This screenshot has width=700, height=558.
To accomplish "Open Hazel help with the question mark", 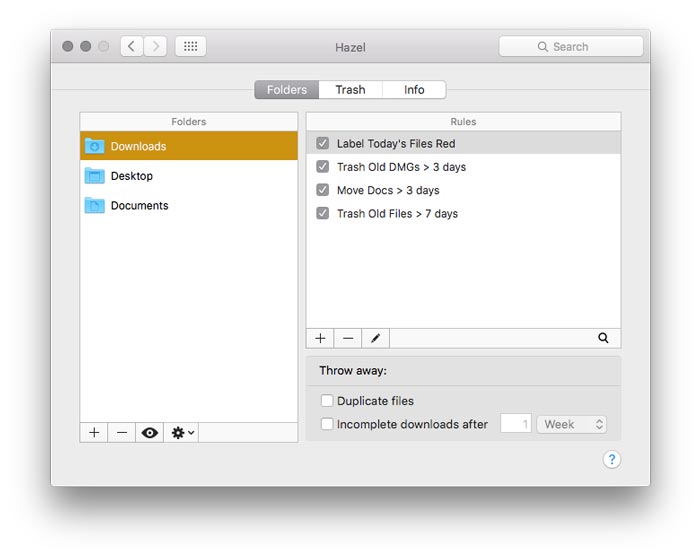I will coord(612,459).
